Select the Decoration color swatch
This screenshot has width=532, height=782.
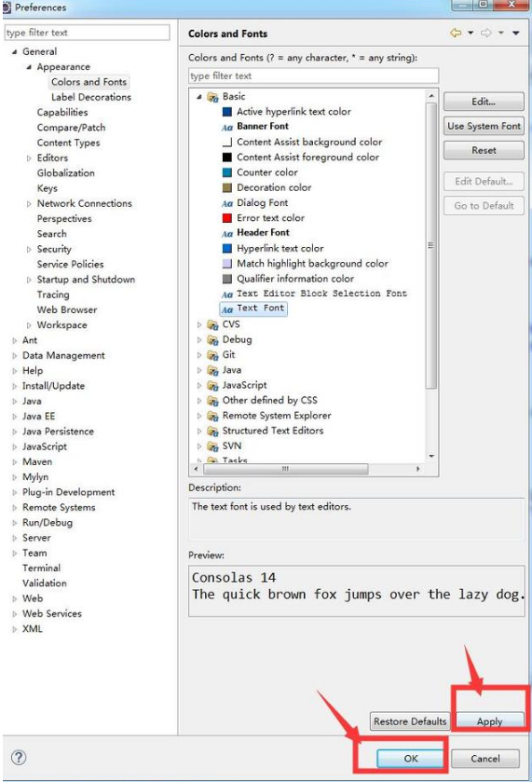pos(226,187)
